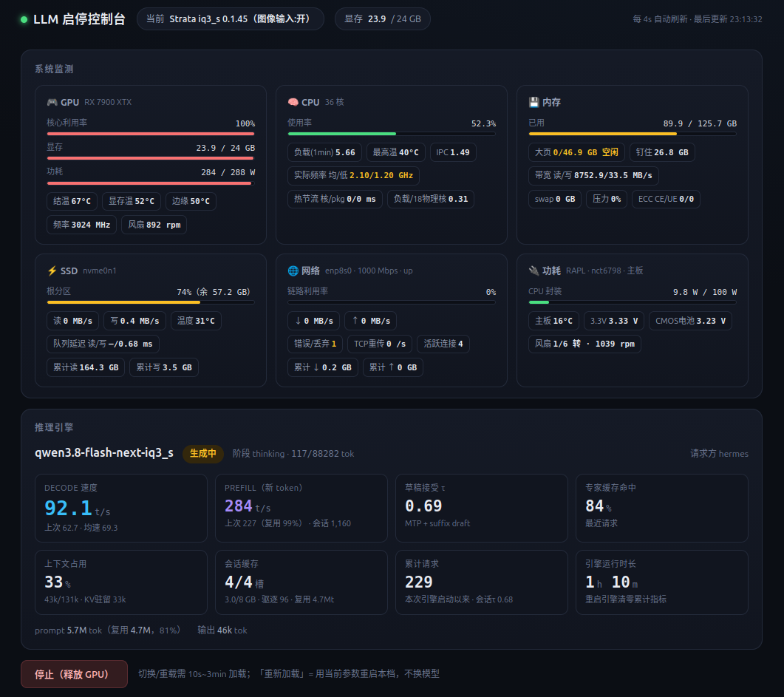Click the 生成中 status badge
The height and width of the screenshot is (697, 784).
[203, 454]
